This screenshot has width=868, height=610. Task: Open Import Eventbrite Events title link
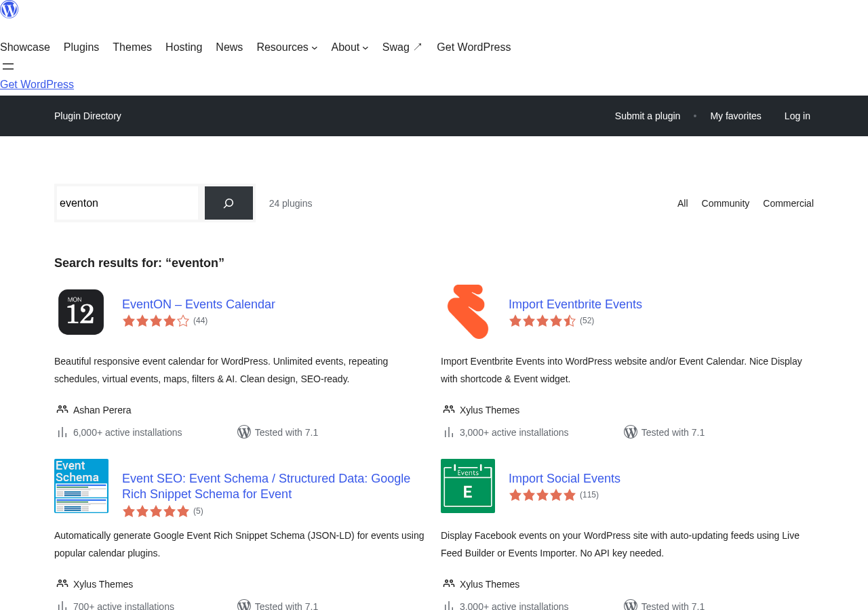click(575, 304)
